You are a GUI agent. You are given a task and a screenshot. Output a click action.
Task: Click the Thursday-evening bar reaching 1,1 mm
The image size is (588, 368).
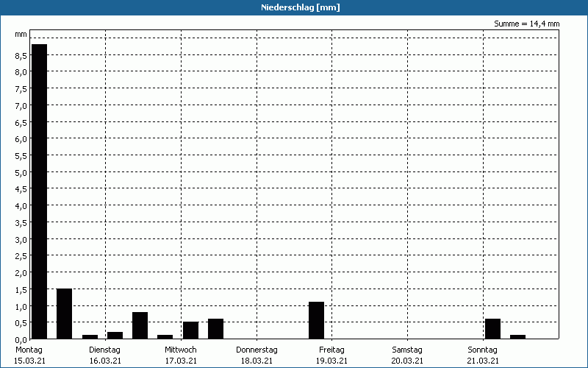tap(317, 320)
